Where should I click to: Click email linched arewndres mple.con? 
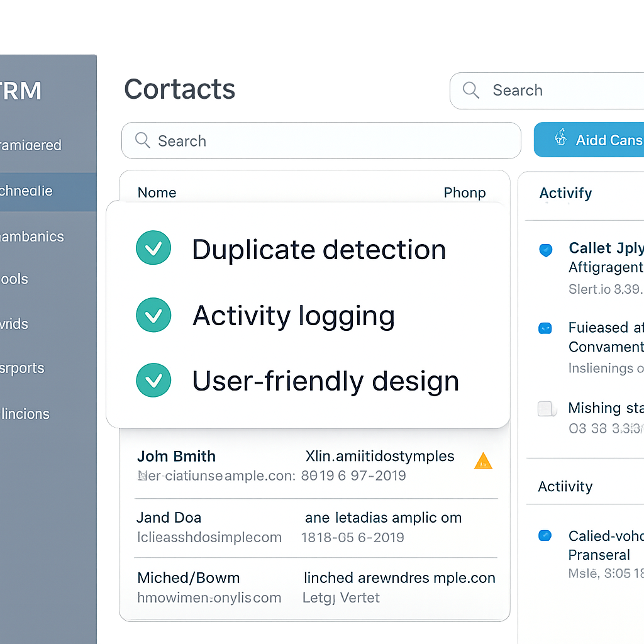399,578
